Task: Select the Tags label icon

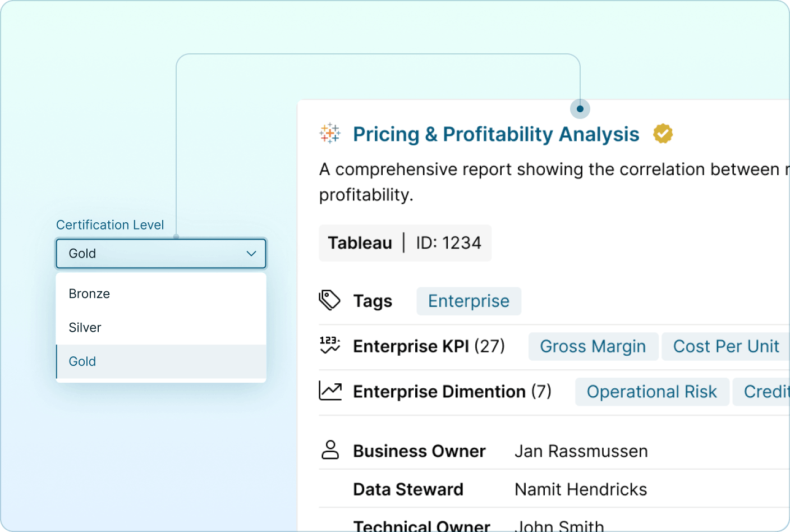Action: pos(330,300)
